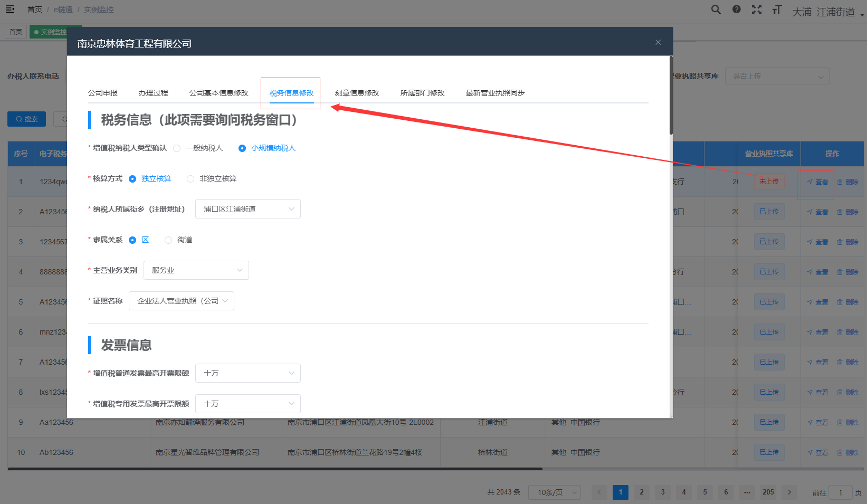Open 纳税人所属街乡 dropdown showing 浦口区江浦街道

(x=248, y=209)
